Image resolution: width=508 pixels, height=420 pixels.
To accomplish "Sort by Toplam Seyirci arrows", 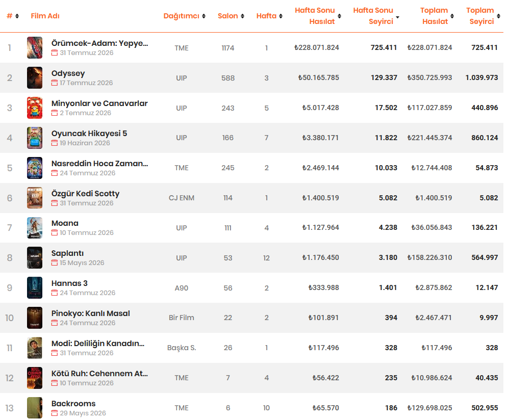I will pos(499,16).
